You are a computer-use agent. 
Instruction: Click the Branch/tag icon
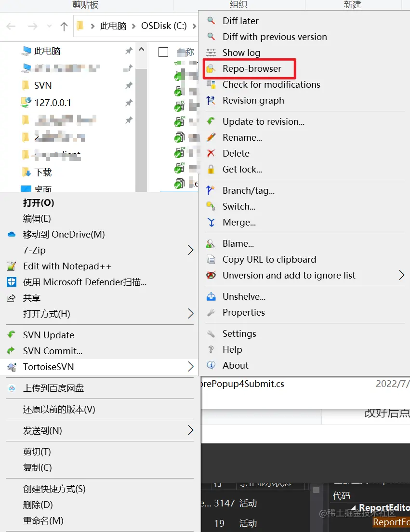(x=211, y=190)
